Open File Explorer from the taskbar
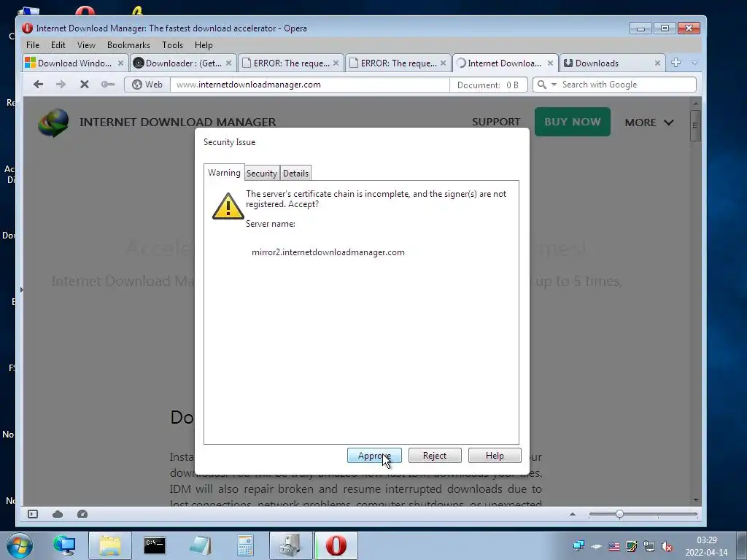Image resolution: width=747 pixels, height=560 pixels. 110,545
